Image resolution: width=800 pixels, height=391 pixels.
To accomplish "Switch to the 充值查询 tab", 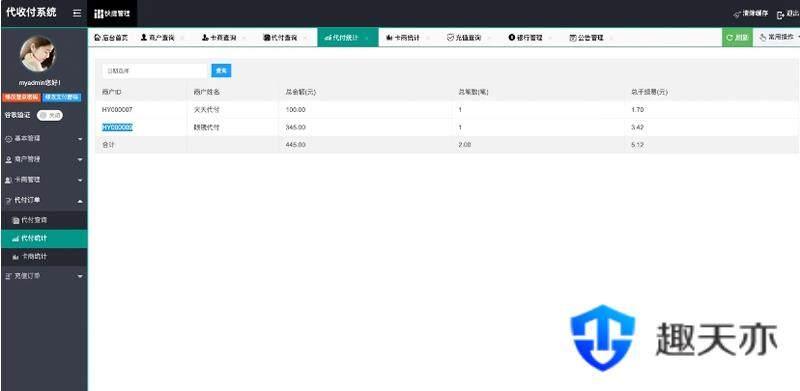I will point(464,38).
